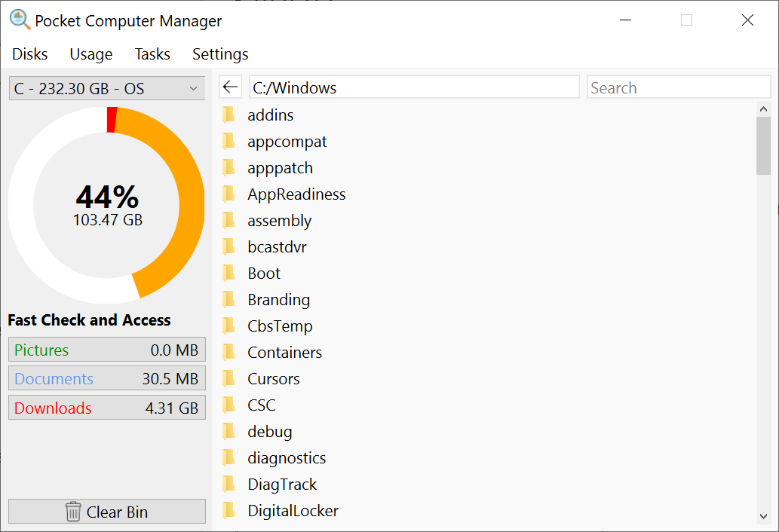Select the debug folder name

(270, 432)
